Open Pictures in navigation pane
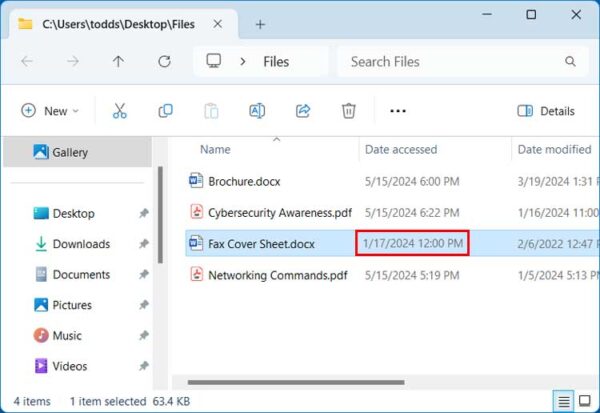 click(x=63, y=305)
